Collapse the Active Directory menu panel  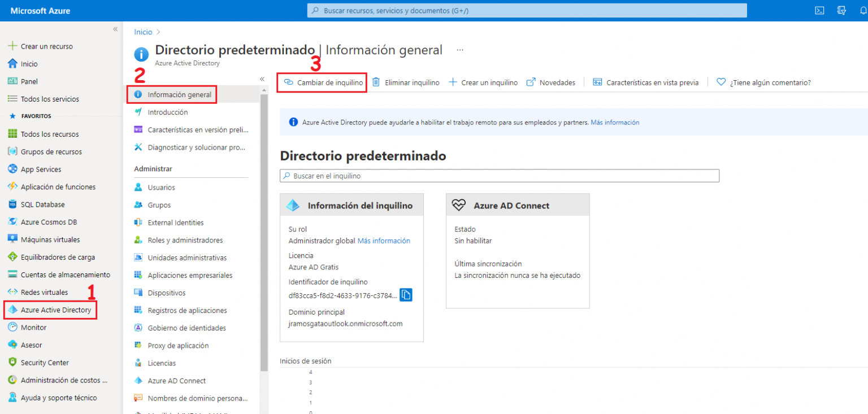[x=262, y=79]
